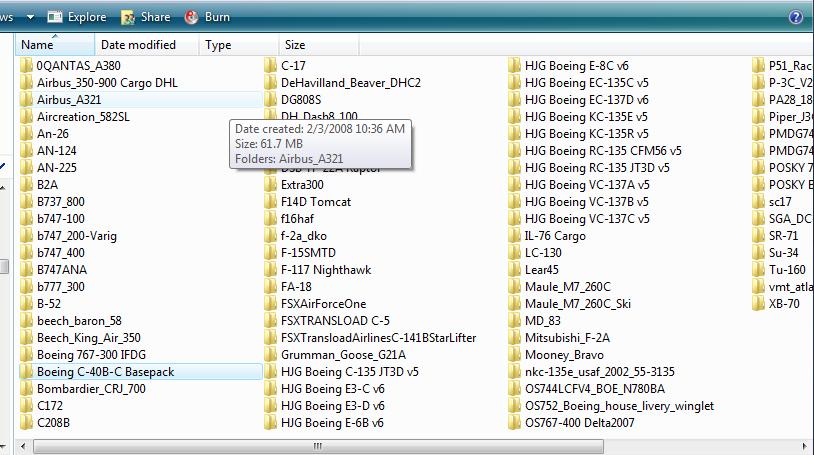Select the C208B folder icon
This screenshot has height=455, width=814.
coord(26,423)
